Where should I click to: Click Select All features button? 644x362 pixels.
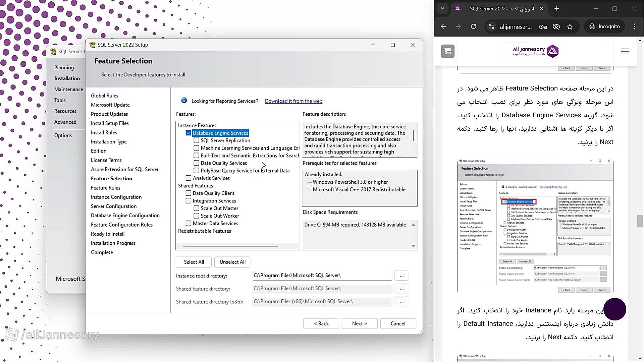(194, 262)
